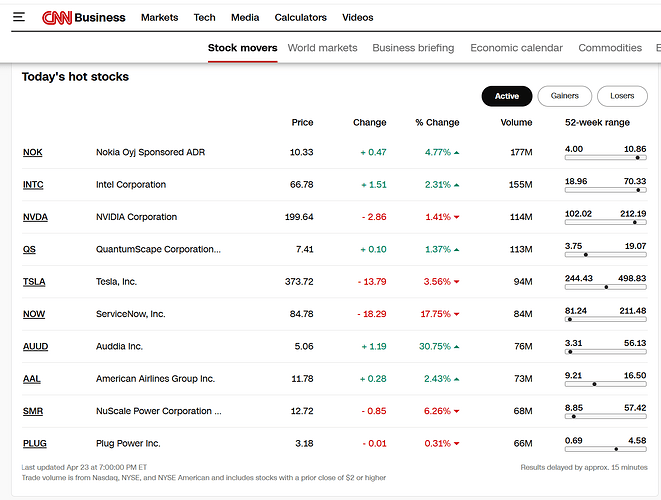This screenshot has width=661, height=500.
Task: Open the TSLA ticker link
Action: 35,282
